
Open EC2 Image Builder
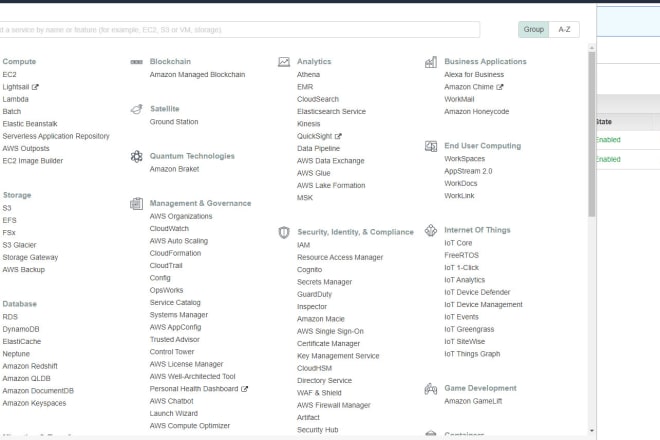(x=33, y=161)
